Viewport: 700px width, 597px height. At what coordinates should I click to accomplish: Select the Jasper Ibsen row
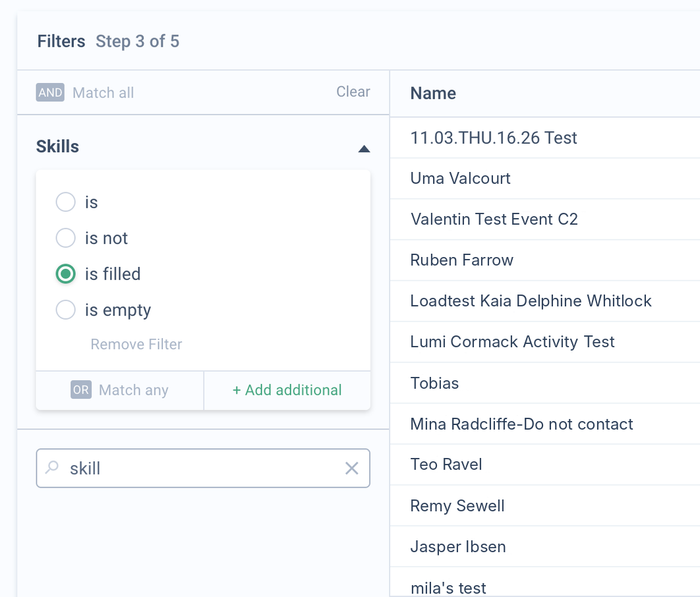(x=545, y=546)
